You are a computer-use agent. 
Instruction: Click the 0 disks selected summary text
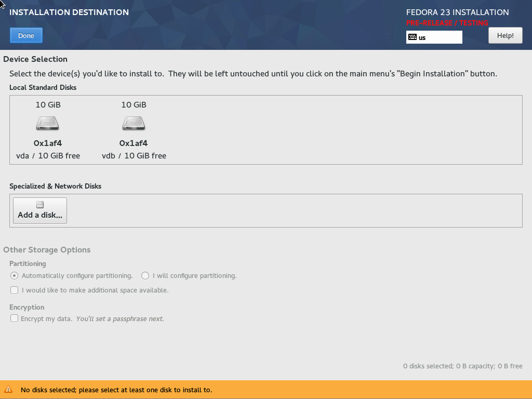click(463, 366)
